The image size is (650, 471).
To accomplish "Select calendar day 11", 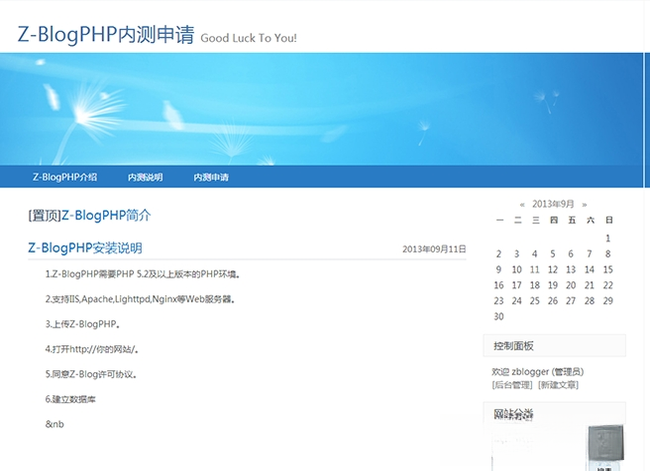I will coord(535,269).
